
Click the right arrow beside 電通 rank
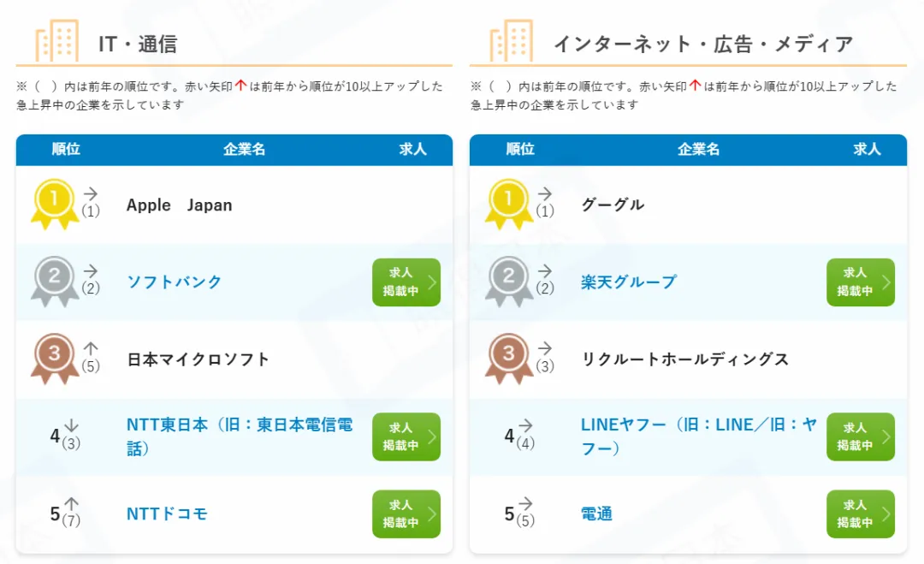(x=525, y=502)
